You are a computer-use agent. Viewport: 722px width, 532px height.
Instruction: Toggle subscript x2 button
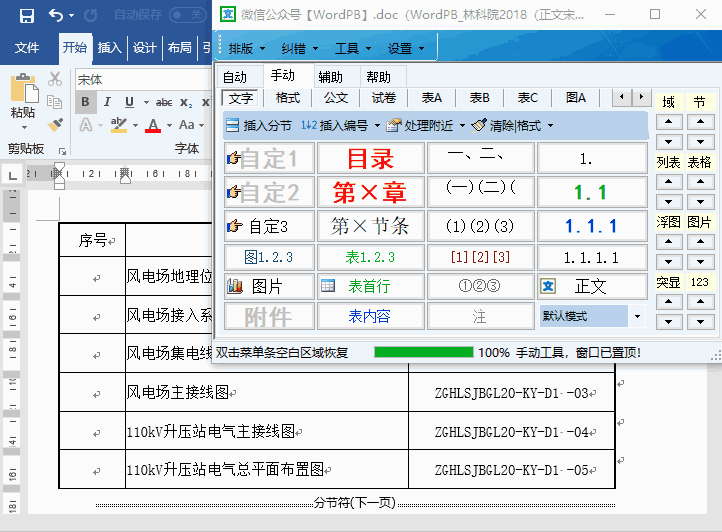click(x=186, y=102)
